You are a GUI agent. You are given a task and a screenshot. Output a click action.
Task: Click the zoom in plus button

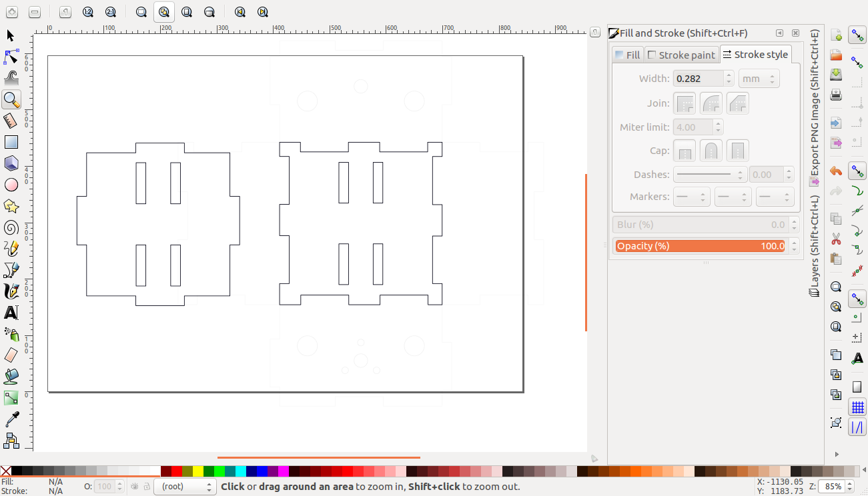point(12,12)
